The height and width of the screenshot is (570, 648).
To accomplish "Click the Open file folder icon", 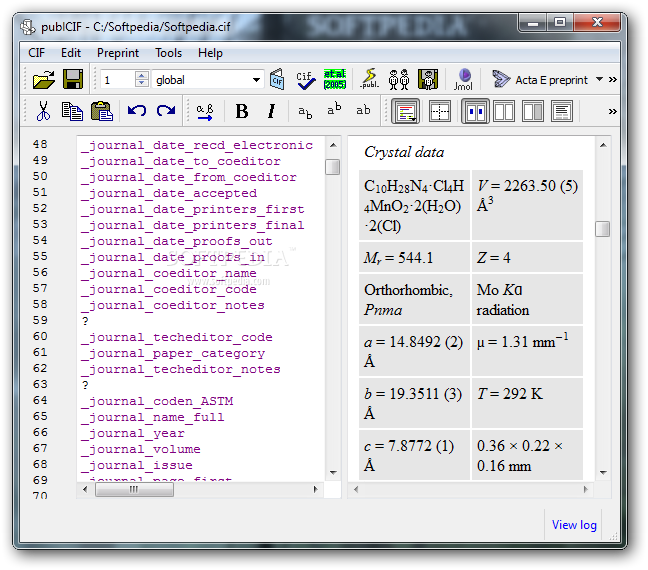I will [x=44, y=79].
